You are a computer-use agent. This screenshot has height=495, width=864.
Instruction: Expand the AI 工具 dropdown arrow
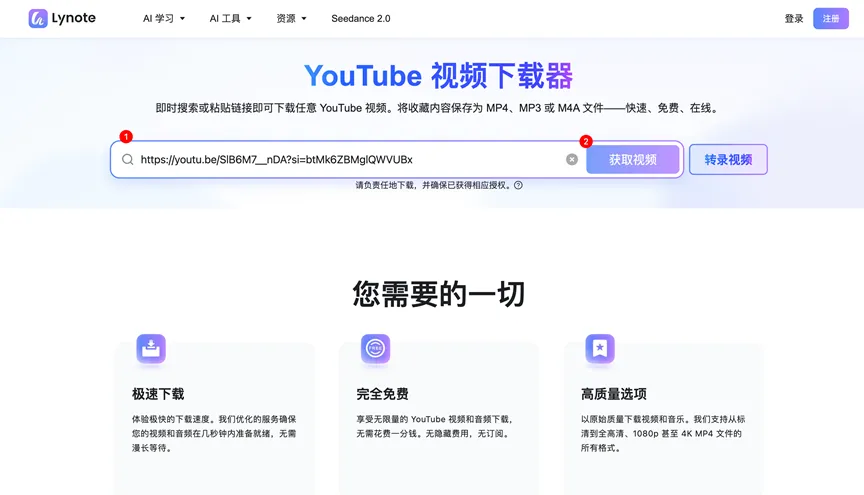point(249,19)
